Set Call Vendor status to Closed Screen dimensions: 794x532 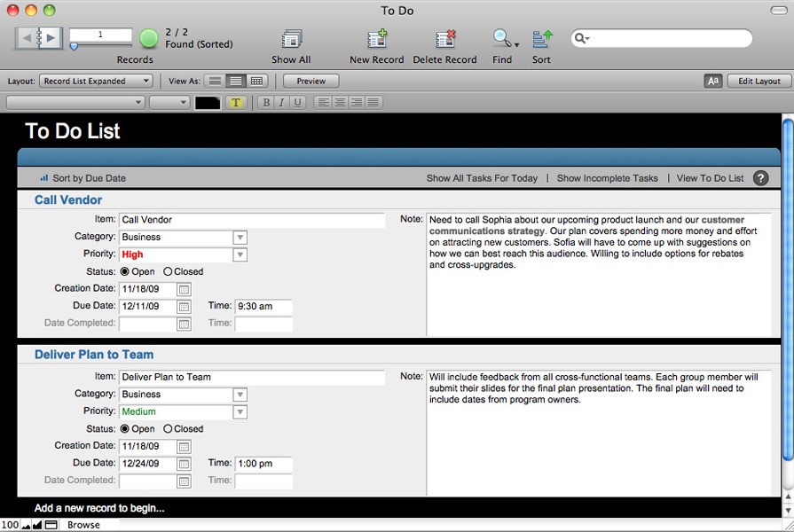(169, 272)
